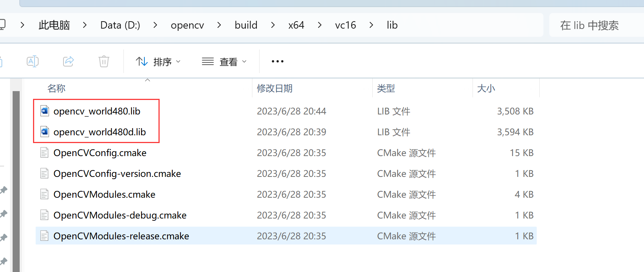This screenshot has width=644, height=272.
Task: Expand chevron after vc16 breadcrumb
Action: (x=371, y=25)
